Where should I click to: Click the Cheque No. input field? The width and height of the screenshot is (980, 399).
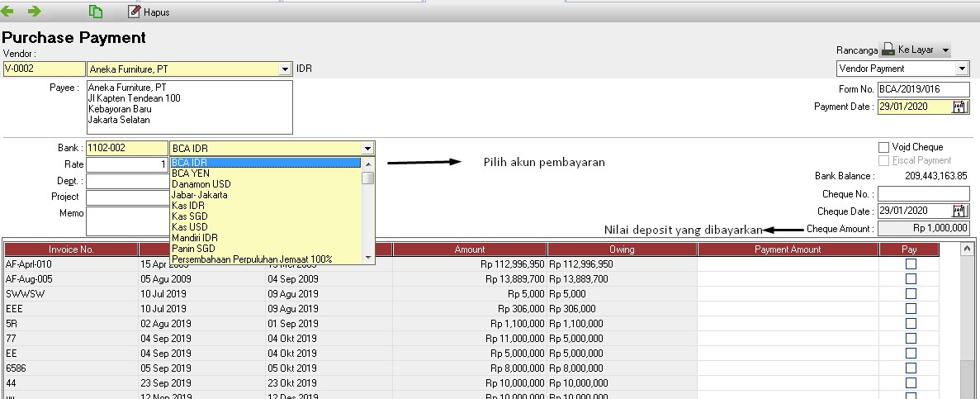coord(923,193)
